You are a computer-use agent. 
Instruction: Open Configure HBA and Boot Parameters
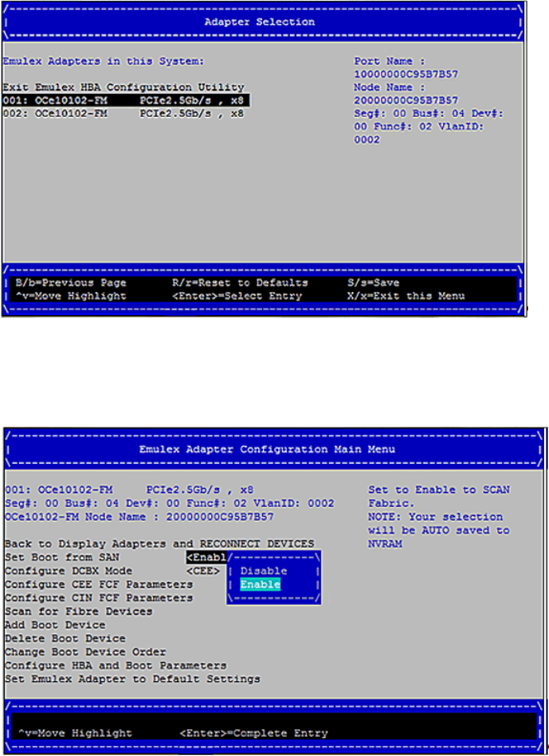tap(116, 665)
